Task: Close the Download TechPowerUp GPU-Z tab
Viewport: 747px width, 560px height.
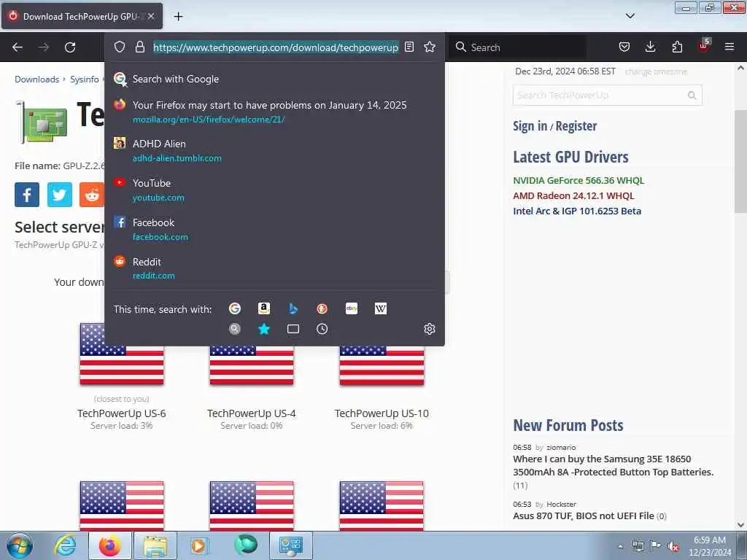Action: pos(151,16)
